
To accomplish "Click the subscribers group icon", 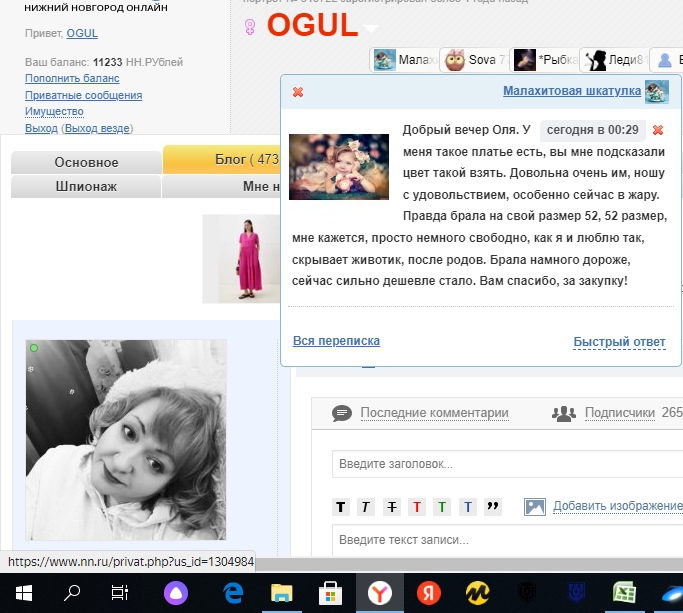I will pyautogui.click(x=564, y=413).
